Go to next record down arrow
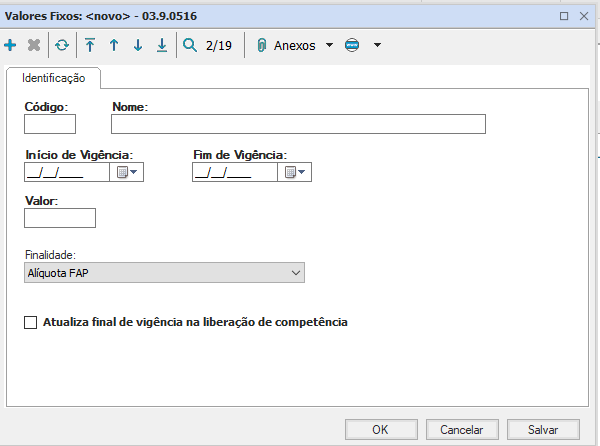Screen dimensions: 600x446 [138, 45]
